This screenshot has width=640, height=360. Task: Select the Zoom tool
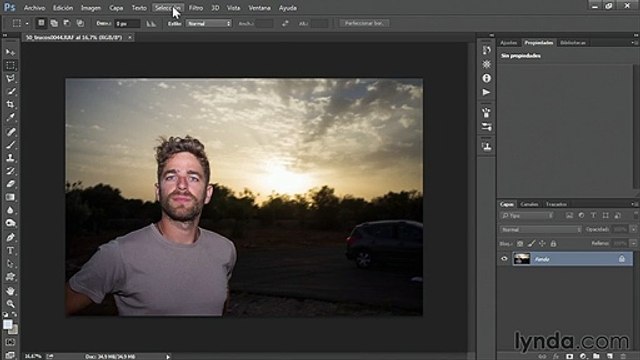pyautogui.click(x=10, y=304)
